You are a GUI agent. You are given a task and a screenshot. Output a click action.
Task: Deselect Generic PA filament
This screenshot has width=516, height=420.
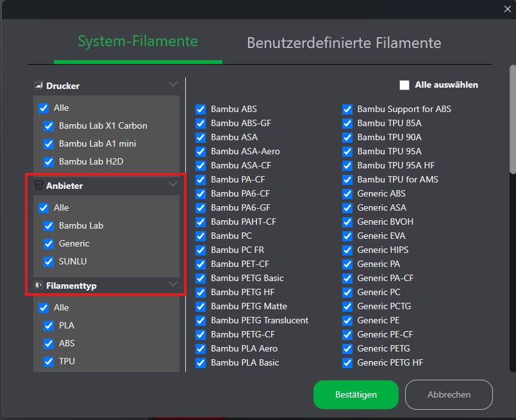[347, 264]
